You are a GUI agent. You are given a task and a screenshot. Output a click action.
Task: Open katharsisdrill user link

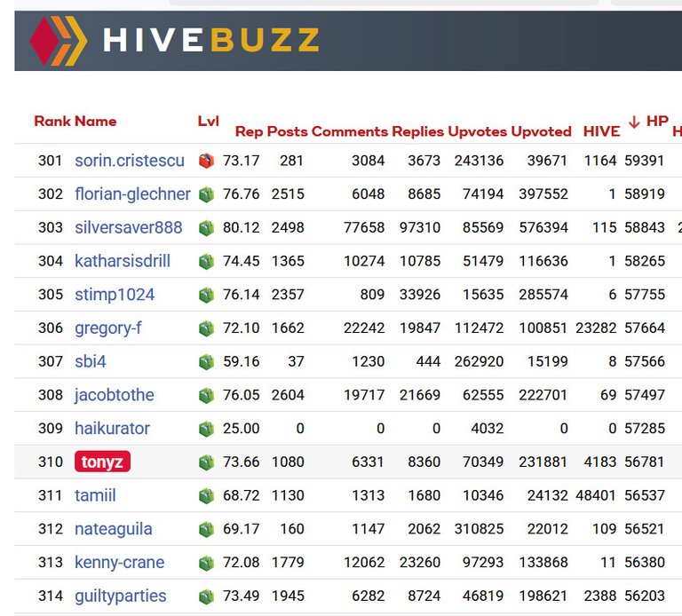click(x=123, y=261)
